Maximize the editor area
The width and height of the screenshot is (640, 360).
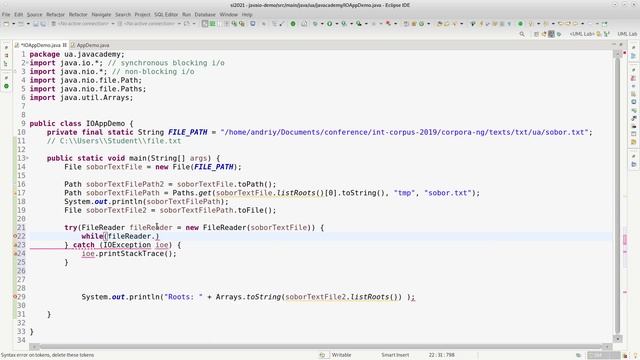[621, 44]
